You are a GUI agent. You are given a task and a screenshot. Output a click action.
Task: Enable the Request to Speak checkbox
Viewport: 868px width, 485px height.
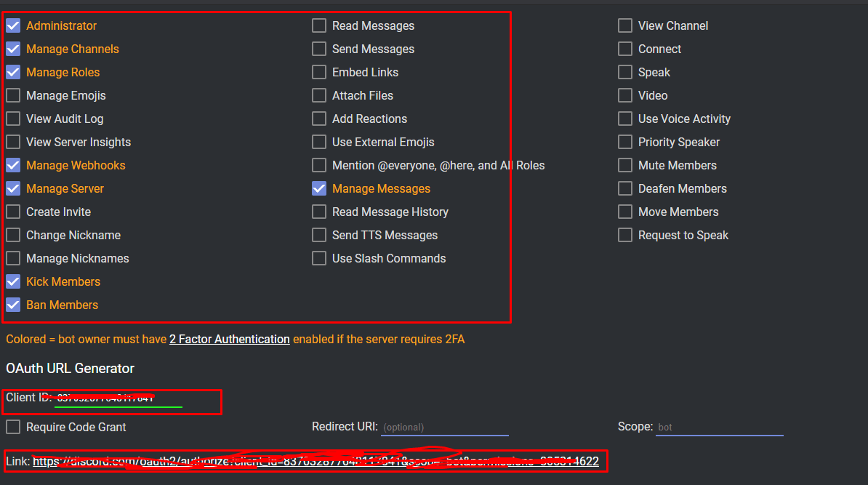coord(625,235)
